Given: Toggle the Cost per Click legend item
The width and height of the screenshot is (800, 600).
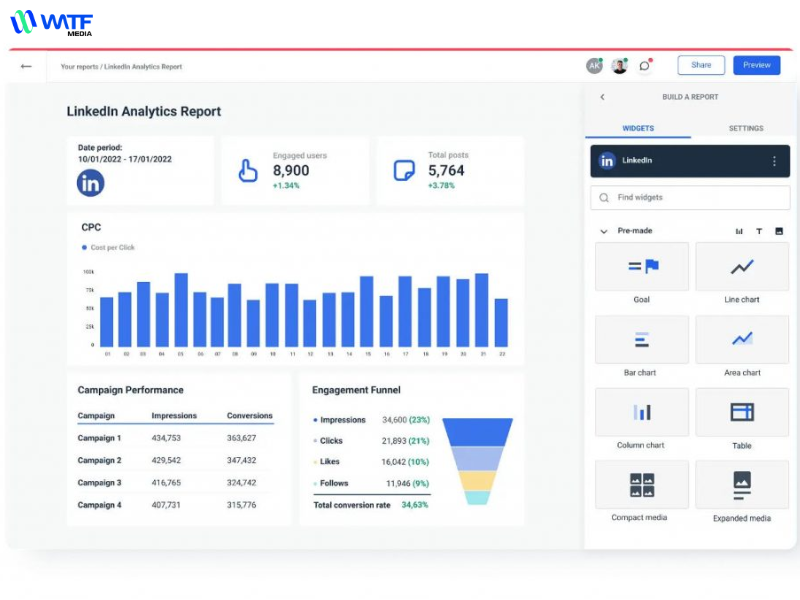Looking at the screenshot, I should click(108, 247).
